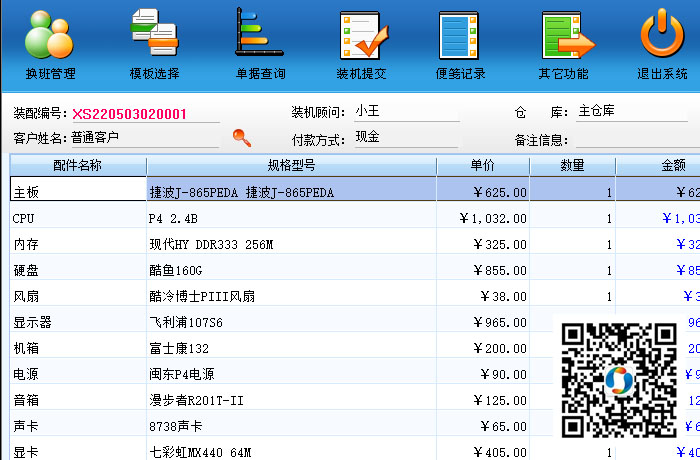Click 显卡 price ￥405.00
Image resolution: width=700 pixels, height=460 pixels.
pos(483,448)
